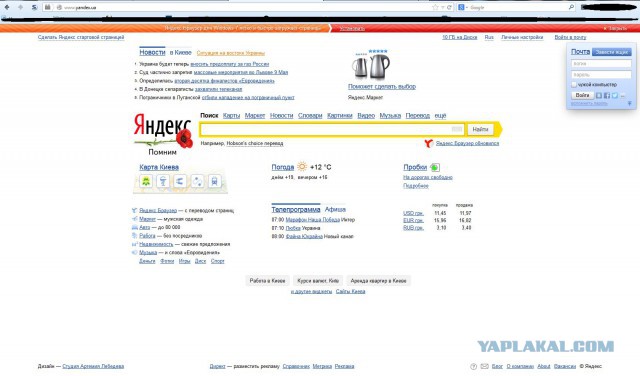Click the public transport map icon
Image resolution: width=640 pixels, height=376 pixels.
click(x=214, y=181)
